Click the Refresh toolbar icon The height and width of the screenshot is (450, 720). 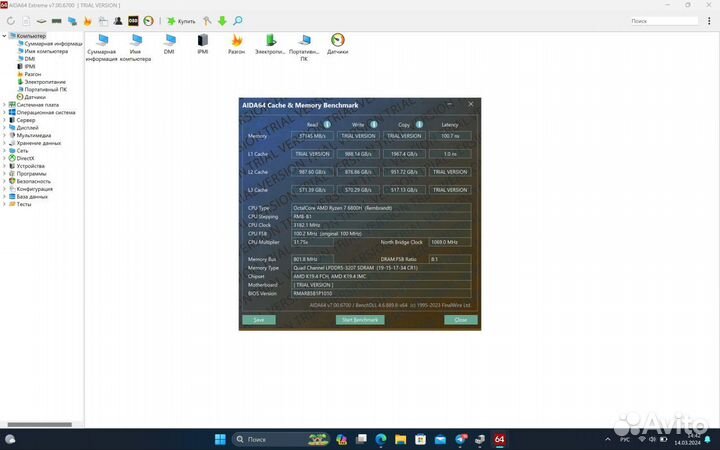point(11,21)
